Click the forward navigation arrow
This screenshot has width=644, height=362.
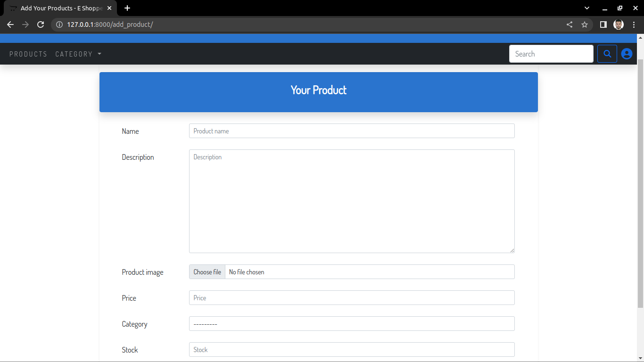(25, 25)
